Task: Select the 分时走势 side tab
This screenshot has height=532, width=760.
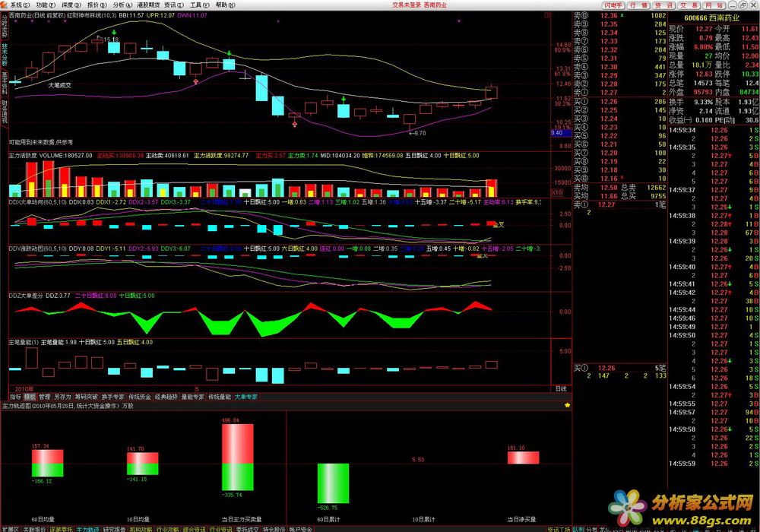Action: pyautogui.click(x=5, y=26)
